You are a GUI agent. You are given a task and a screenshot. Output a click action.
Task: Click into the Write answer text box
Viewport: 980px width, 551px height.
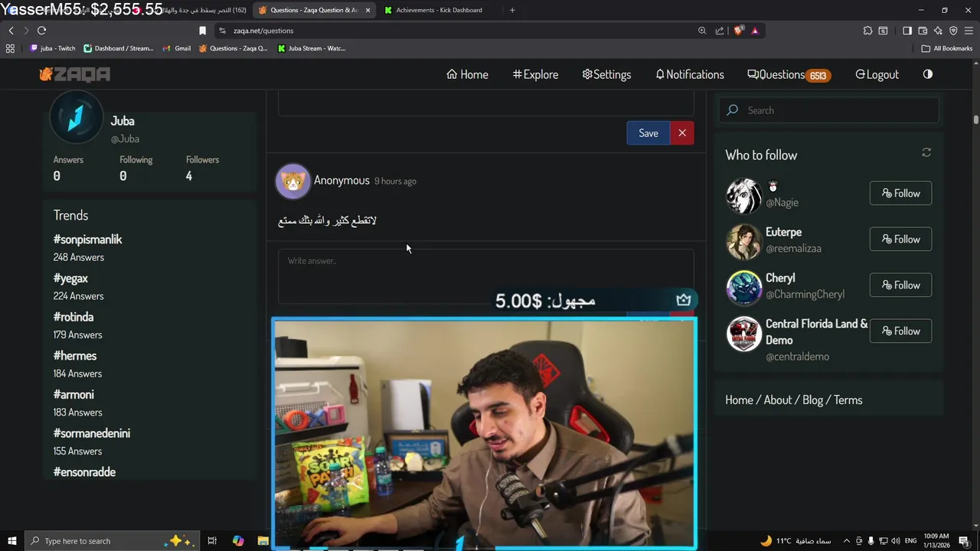click(x=485, y=276)
